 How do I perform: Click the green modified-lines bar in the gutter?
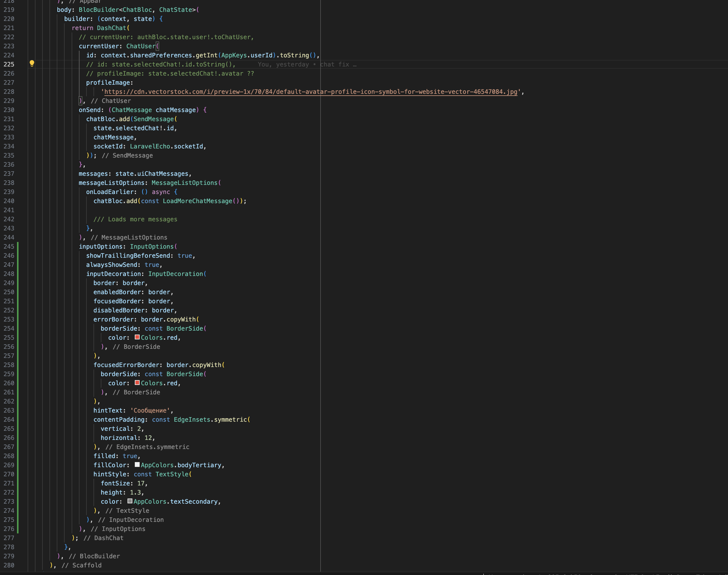click(17, 387)
